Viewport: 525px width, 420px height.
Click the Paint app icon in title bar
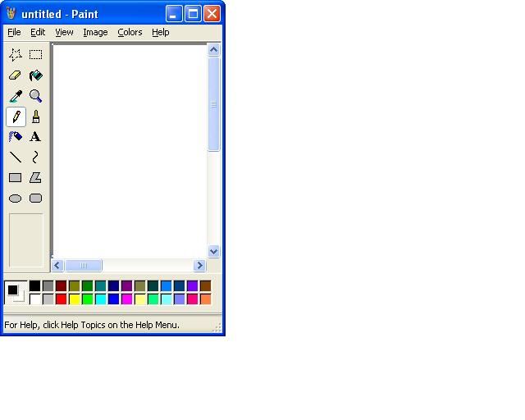tap(11, 13)
